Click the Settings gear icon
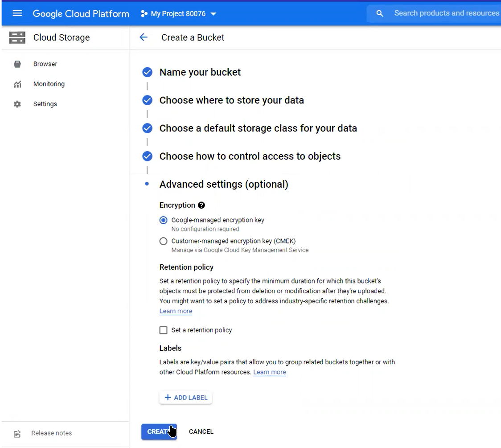The height and width of the screenshot is (448, 501). point(17,103)
